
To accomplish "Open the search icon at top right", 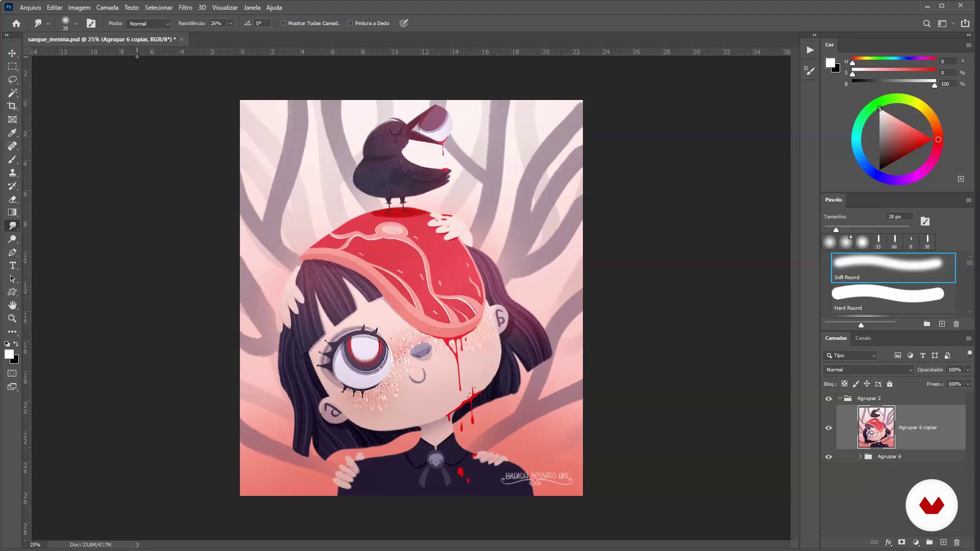I will (926, 23).
